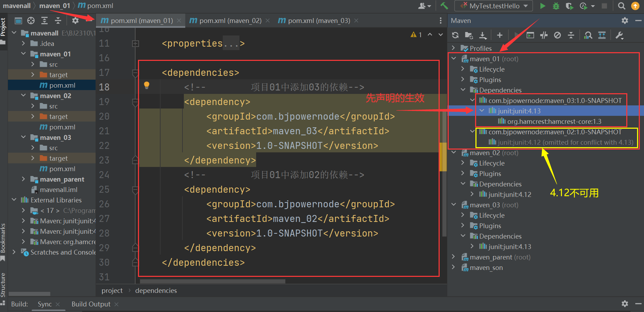Open Search Everywhere magnifier icon
This screenshot has width=644, height=312.
(622, 6)
